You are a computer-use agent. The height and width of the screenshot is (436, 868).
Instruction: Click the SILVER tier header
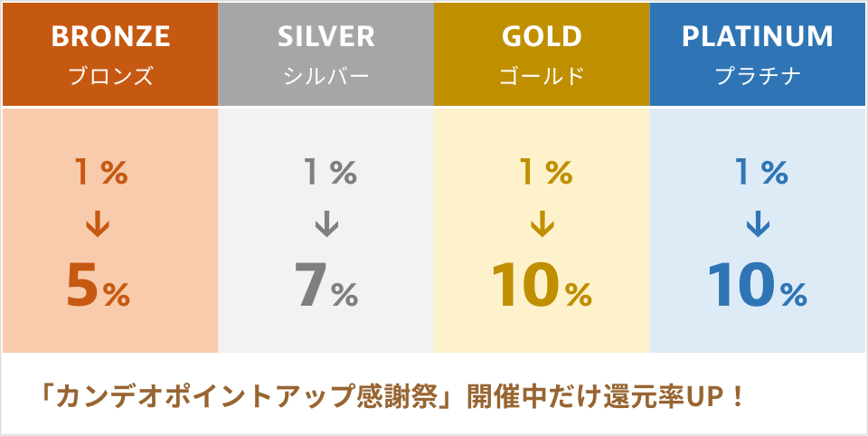point(325,37)
